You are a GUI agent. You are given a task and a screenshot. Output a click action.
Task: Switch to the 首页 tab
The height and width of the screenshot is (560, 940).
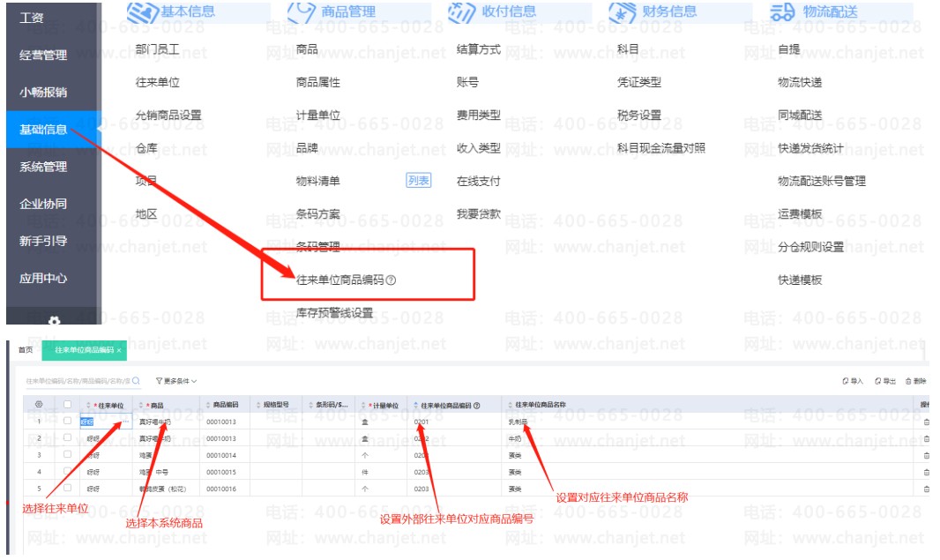pyautogui.click(x=26, y=350)
